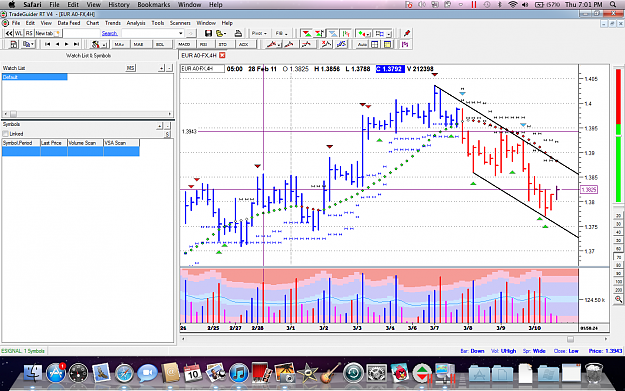Viewport: 625px width, 391px height.
Task: Jump to the first bar with the skip-to-start arrow
Action: click(x=47, y=44)
